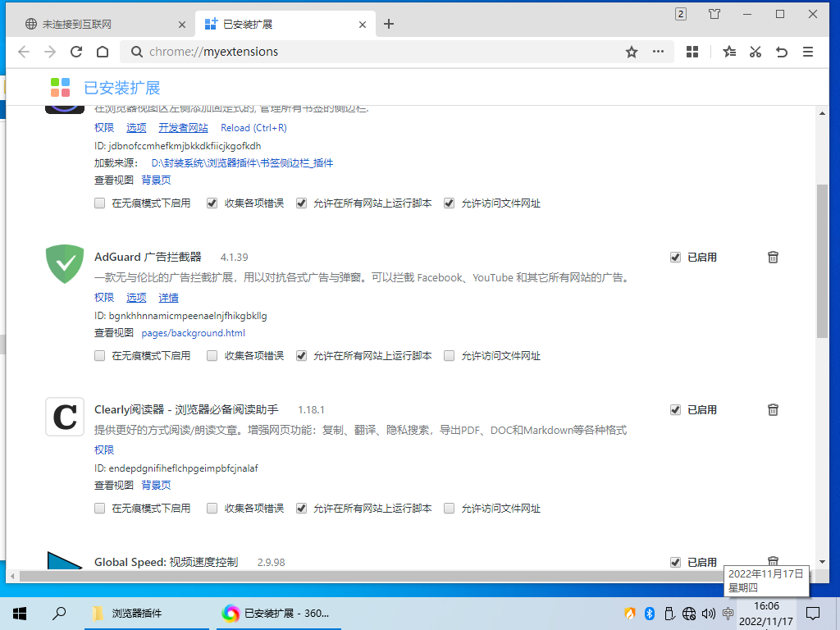
Task: Uncheck bookmark sidebar extension's 收集各项错误 checkbox
Action: (x=212, y=203)
